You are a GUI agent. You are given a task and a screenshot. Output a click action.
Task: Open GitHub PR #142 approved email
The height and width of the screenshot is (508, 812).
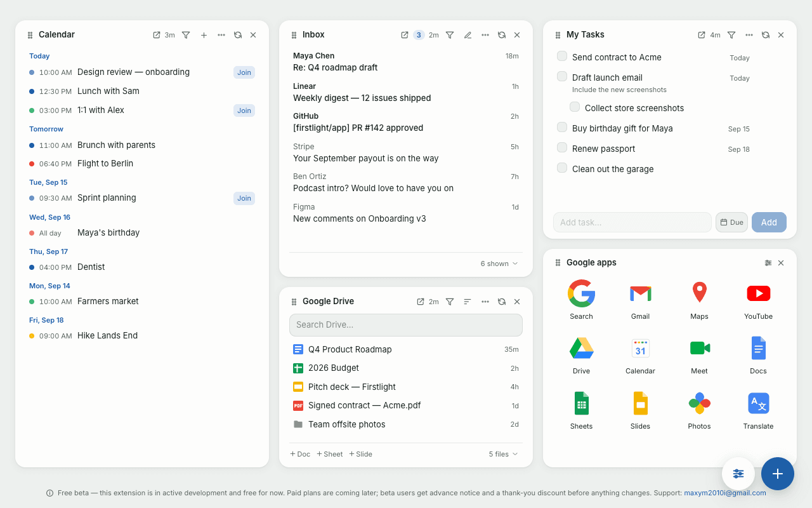coord(406,122)
